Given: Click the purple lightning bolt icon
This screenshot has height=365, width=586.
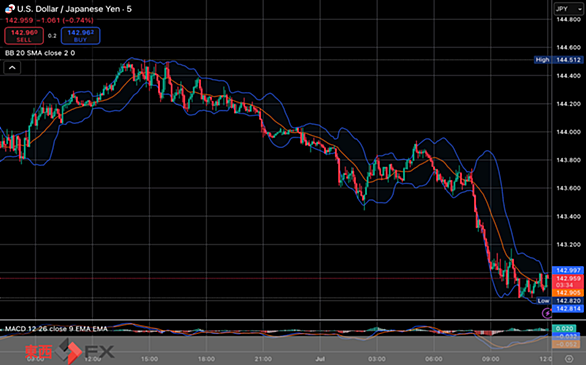Looking at the screenshot, I should 547,313.
